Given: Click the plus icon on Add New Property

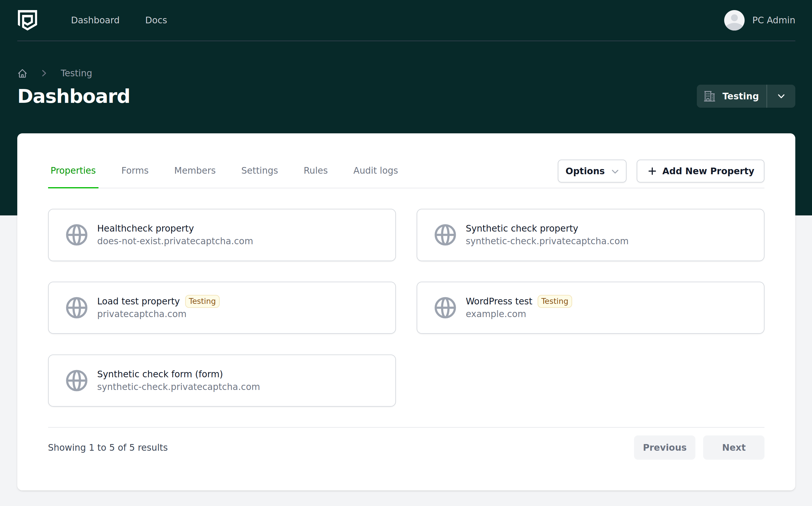Looking at the screenshot, I should tap(652, 171).
